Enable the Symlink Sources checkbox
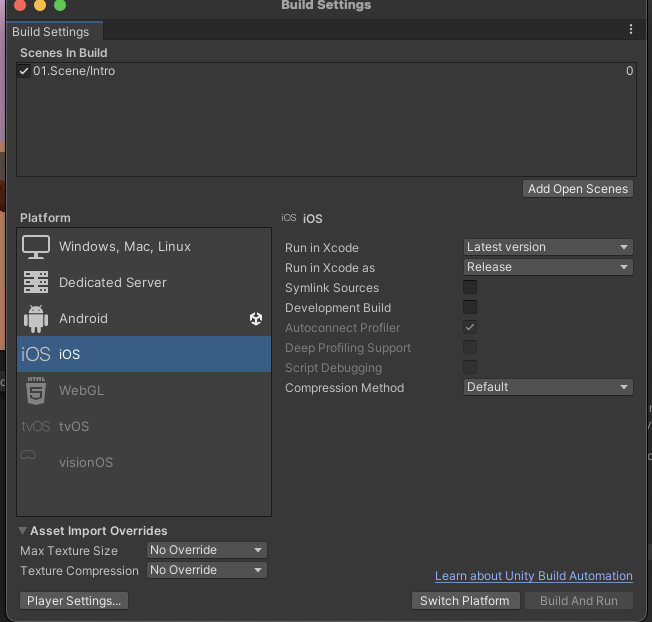The image size is (652, 622). (470, 287)
